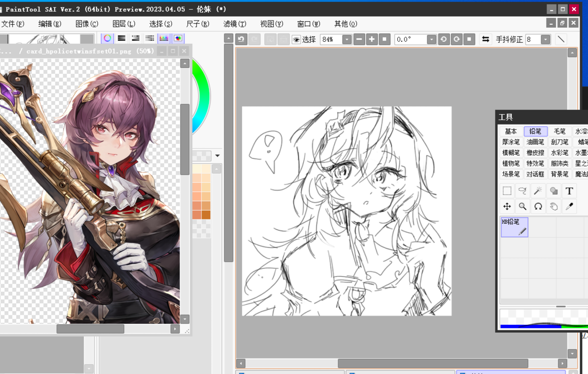The image size is (588, 374).
Task: Select the Text tool
Action: (x=569, y=191)
